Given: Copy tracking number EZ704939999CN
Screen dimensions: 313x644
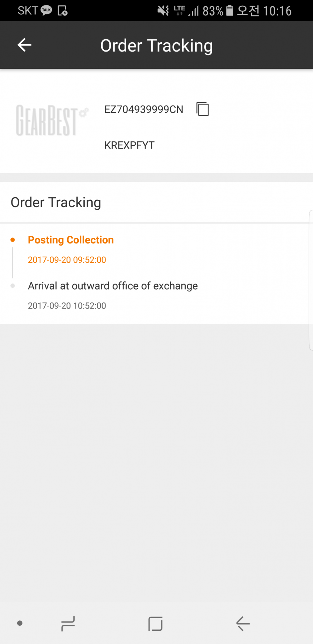Looking at the screenshot, I should click(202, 109).
